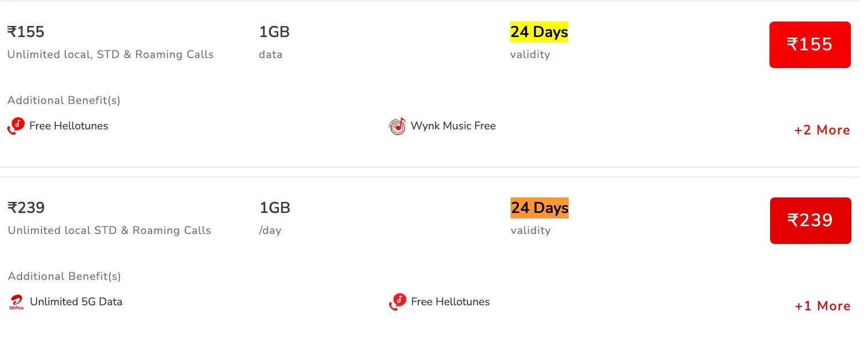This screenshot has width=868, height=338.
Task: Click Unlimited local STD & Roaming Calls in ₹239 plan
Action: [110, 230]
